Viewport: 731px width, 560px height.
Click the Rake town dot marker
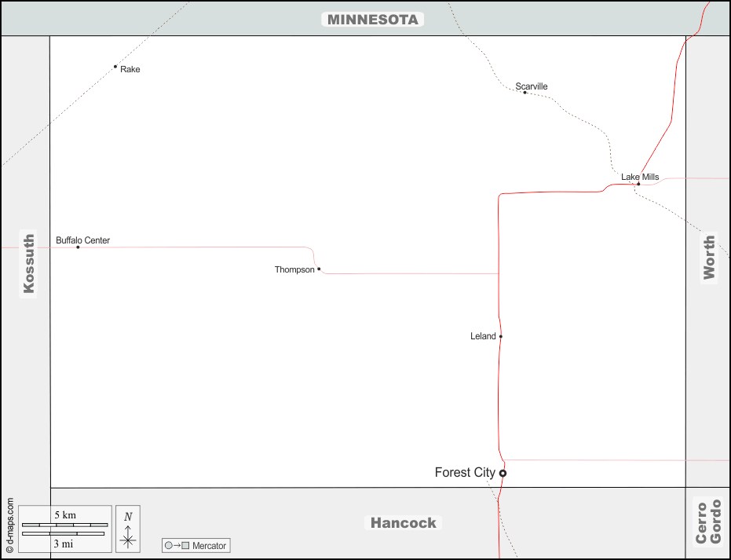coord(115,67)
